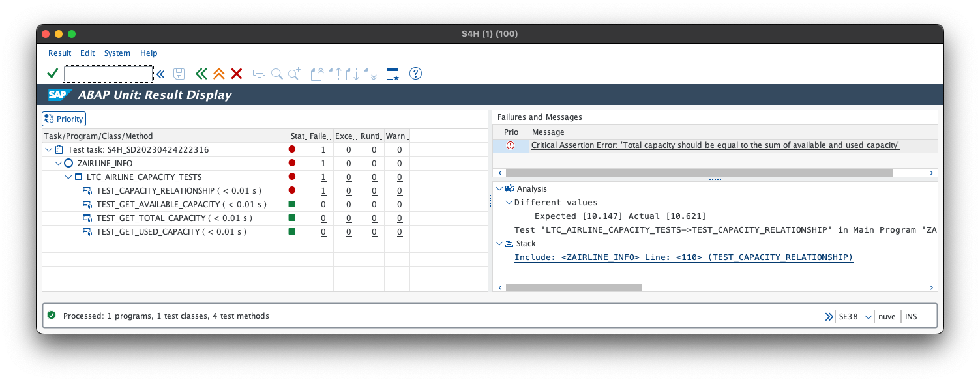Expand the status bar double-chevron
The height and width of the screenshot is (382, 980).
[x=829, y=316]
